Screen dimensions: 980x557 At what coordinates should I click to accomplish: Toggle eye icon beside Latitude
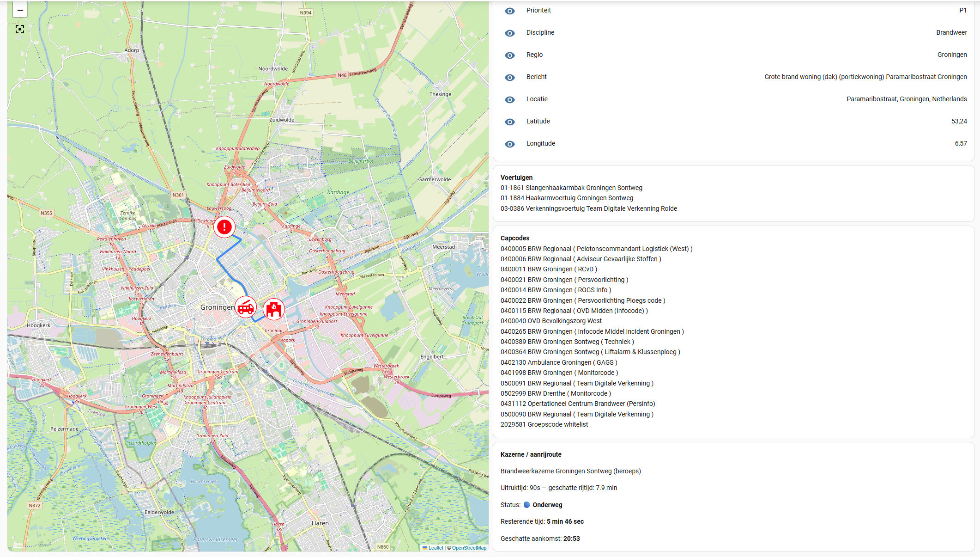tap(510, 122)
